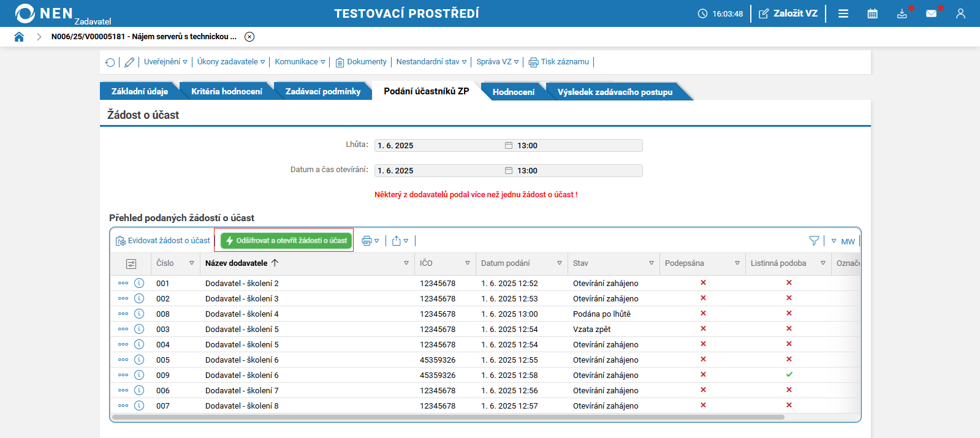The height and width of the screenshot is (438, 980).
Task: Open the Stav column filter dropdown
Action: tap(651, 263)
